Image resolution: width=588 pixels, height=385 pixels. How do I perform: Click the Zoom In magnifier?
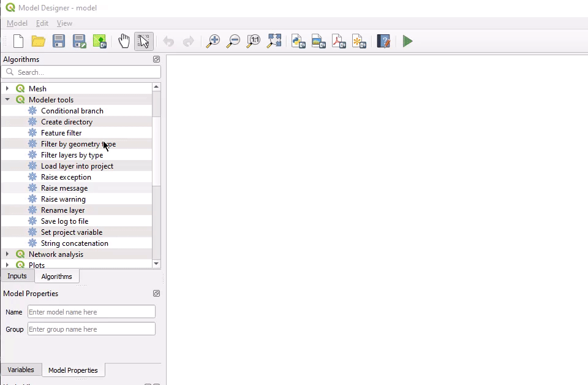(213, 41)
